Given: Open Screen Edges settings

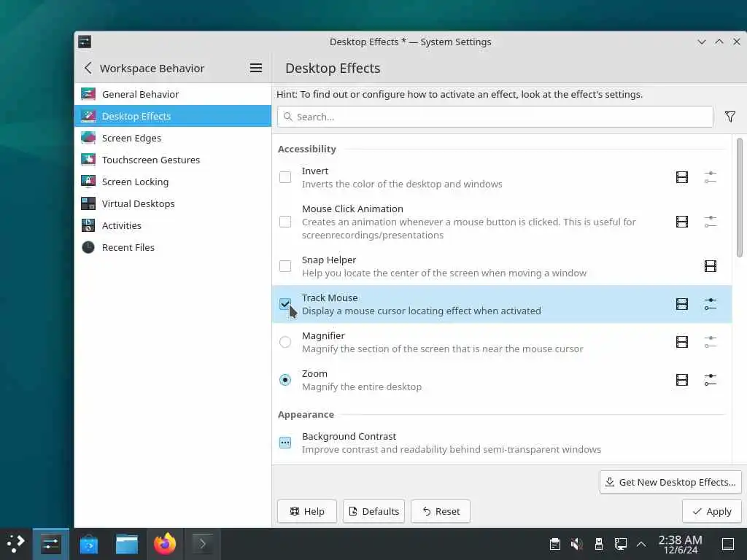Looking at the screenshot, I should 172,138.
